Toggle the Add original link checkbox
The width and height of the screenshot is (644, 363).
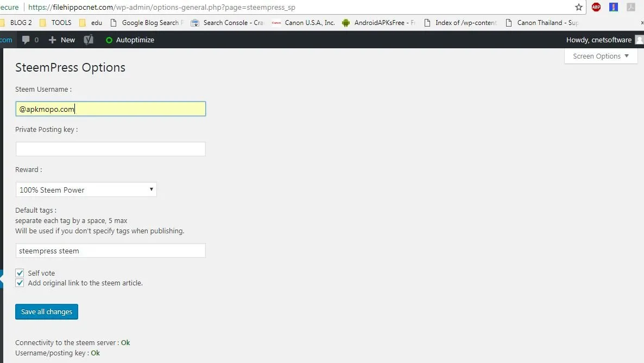coord(20,283)
